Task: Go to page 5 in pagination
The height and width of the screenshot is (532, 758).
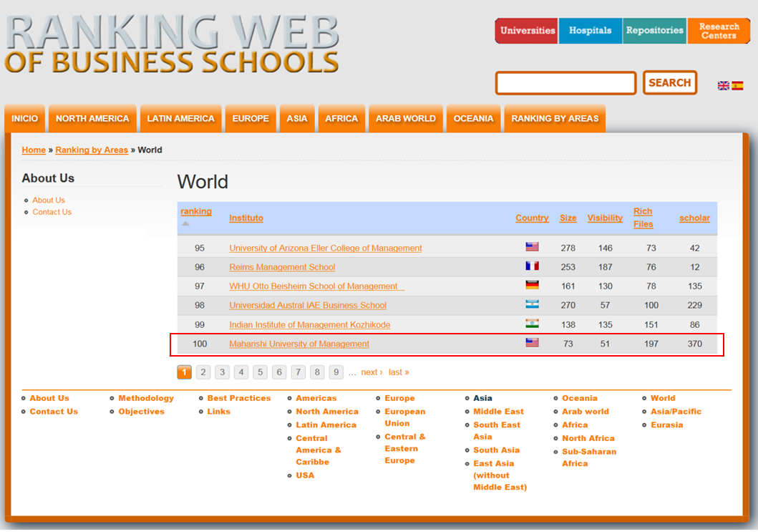Action: (x=260, y=372)
